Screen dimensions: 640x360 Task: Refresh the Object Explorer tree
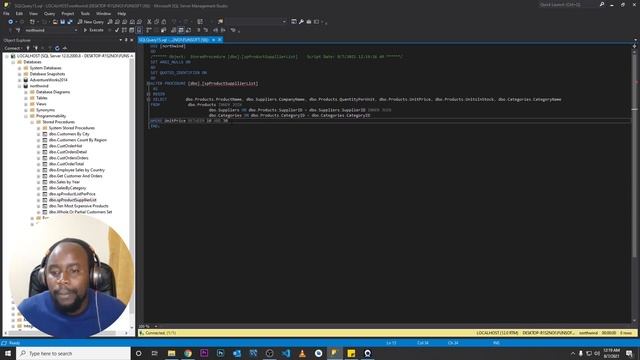[57, 48]
